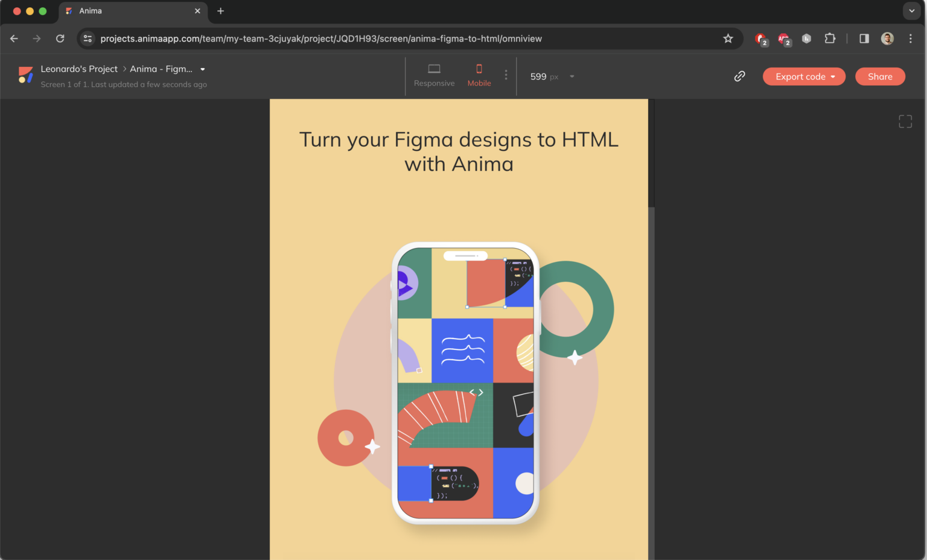Open the copy link icon in the toolbar
927x560 pixels.
pos(739,76)
